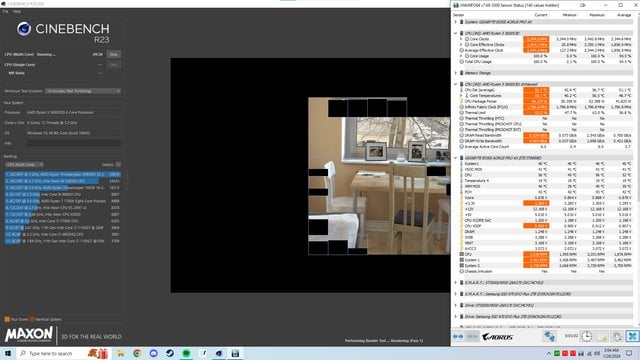Open the Cinebench Help menu
The image size is (640, 360).
(16, 11)
